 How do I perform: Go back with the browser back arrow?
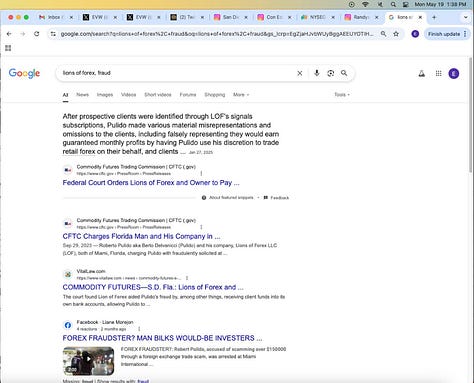(x=9, y=34)
